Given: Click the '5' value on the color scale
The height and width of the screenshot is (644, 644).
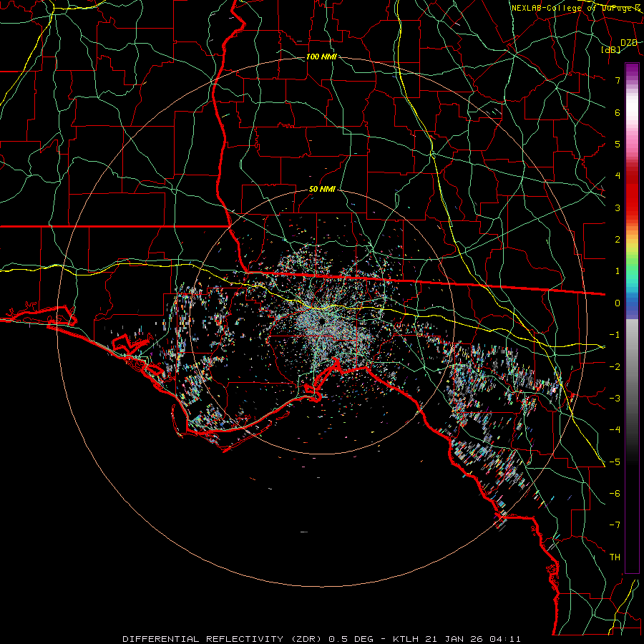Looking at the screenshot, I should 618,144.
